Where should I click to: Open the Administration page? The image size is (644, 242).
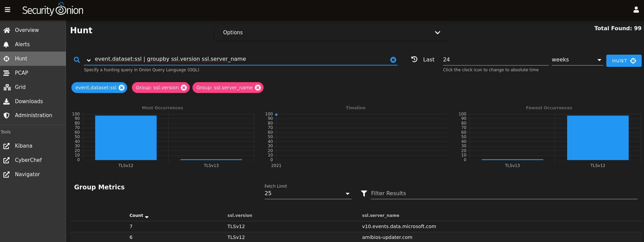pos(33,115)
